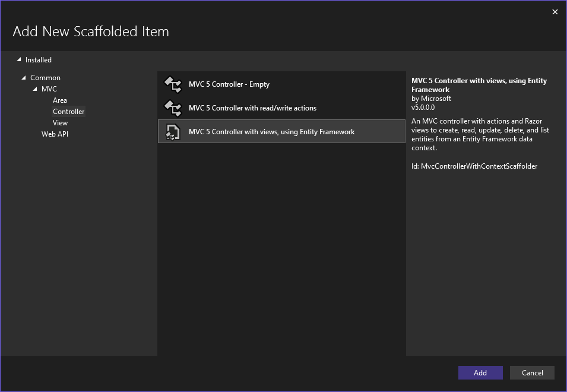Click the read/write actions controller icon
567x392 pixels.
(173, 108)
